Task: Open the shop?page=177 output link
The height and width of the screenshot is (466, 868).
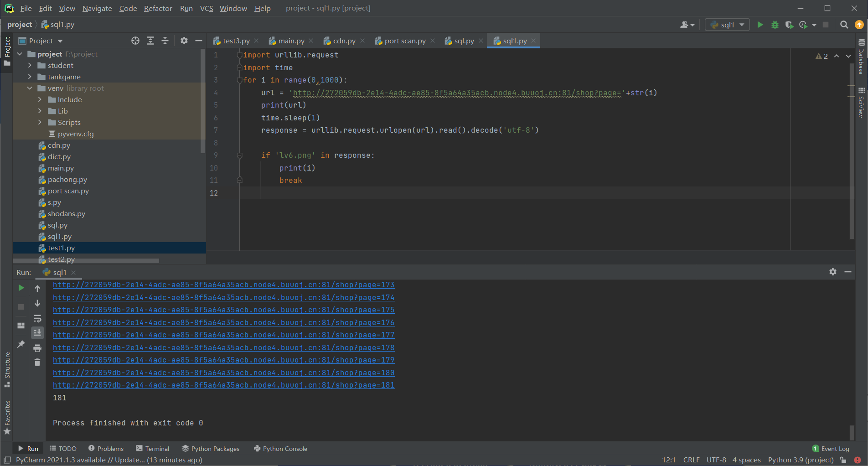Action: [x=223, y=335]
